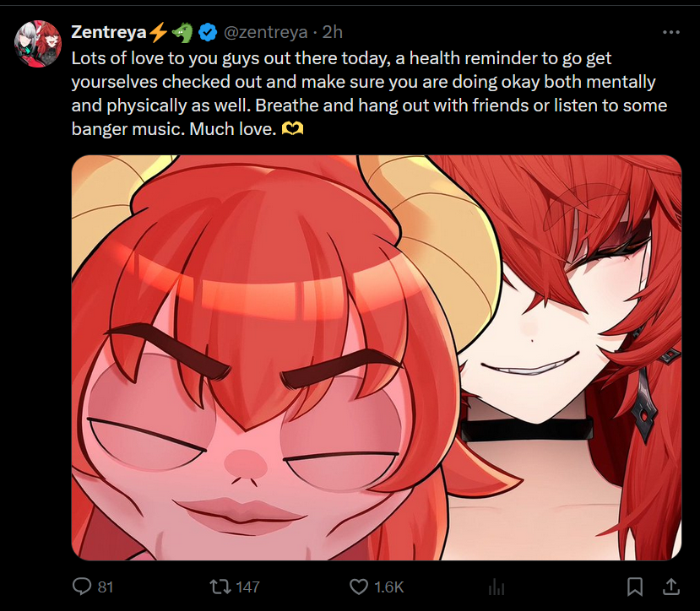Open the three-dot more options menu
700x611 pixels.
coord(671,32)
